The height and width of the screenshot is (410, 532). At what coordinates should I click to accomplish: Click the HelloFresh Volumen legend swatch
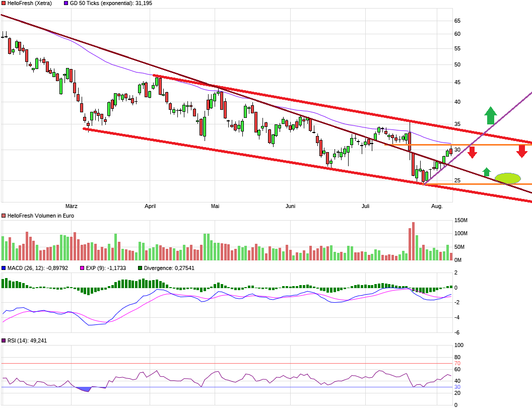point(4,216)
